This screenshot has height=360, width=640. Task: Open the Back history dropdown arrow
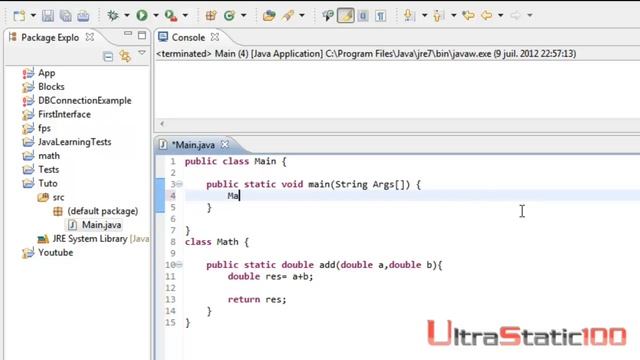(500, 16)
